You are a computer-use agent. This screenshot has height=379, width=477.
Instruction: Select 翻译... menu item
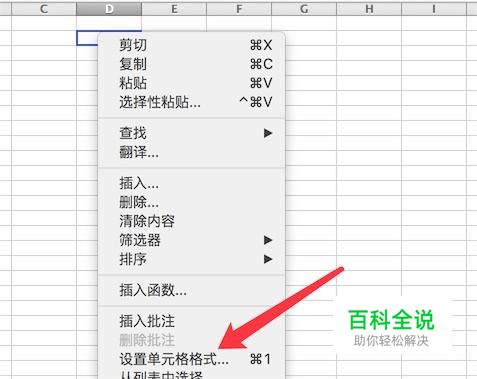[x=192, y=152]
